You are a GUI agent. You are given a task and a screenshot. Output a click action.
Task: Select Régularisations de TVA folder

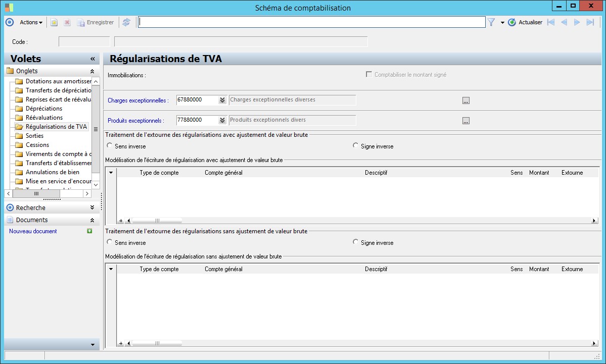52,127
